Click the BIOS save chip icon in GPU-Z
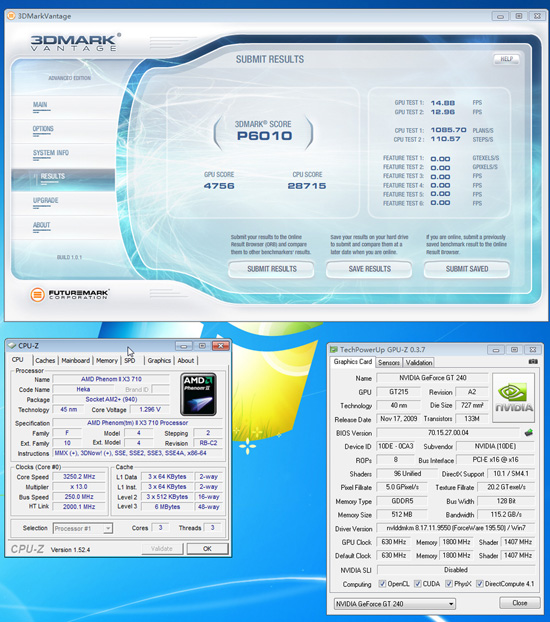This screenshot has width=550, height=622. coord(529,432)
